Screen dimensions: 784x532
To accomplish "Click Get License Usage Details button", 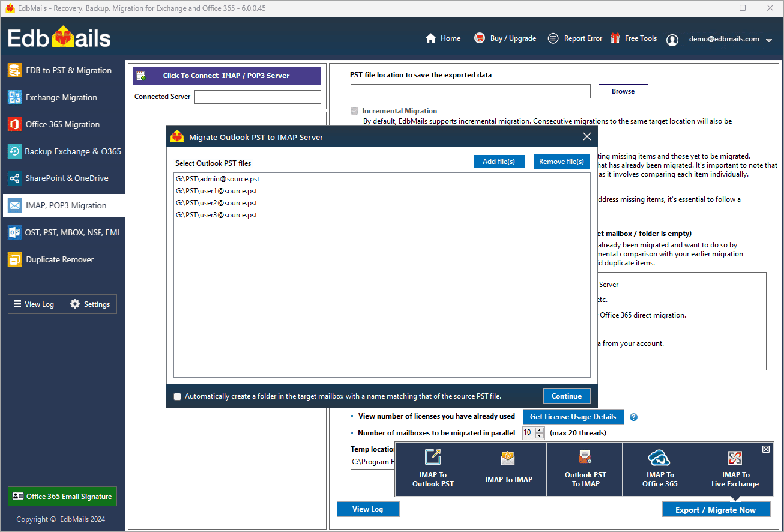I will (x=573, y=417).
